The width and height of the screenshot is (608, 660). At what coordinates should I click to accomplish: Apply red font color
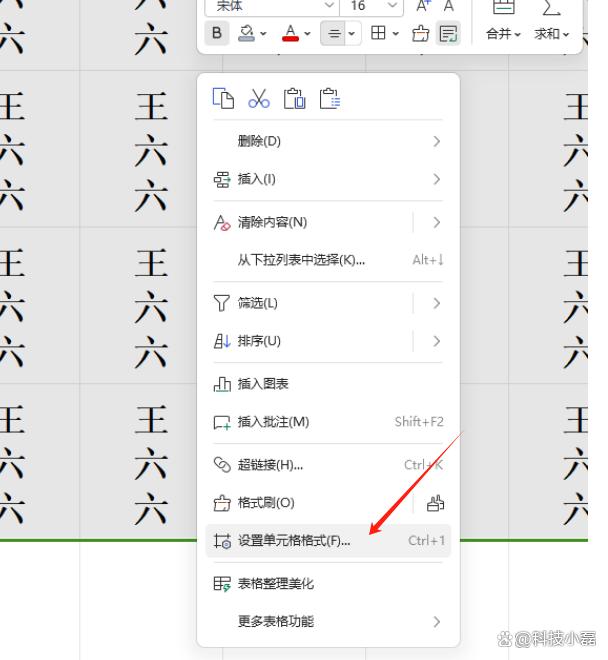[291, 33]
